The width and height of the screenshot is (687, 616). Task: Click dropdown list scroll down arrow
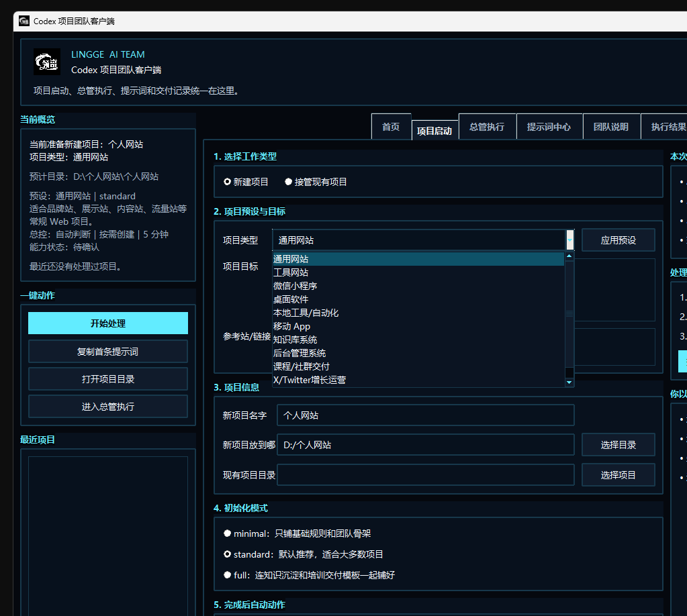[x=569, y=382]
